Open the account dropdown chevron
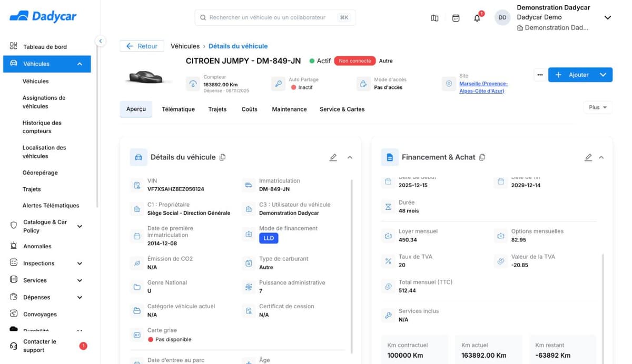Viewport: 632px width, 364px height. [x=607, y=17]
